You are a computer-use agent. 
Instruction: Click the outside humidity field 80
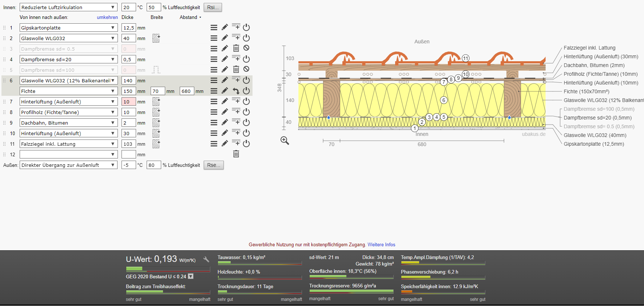click(x=154, y=165)
